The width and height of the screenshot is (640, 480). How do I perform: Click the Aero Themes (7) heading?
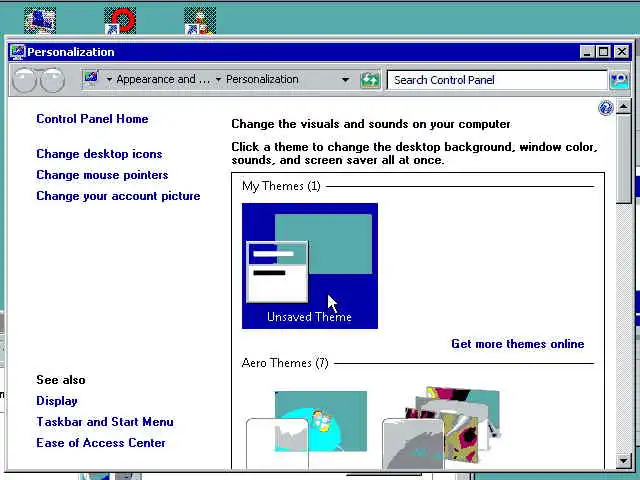285,363
